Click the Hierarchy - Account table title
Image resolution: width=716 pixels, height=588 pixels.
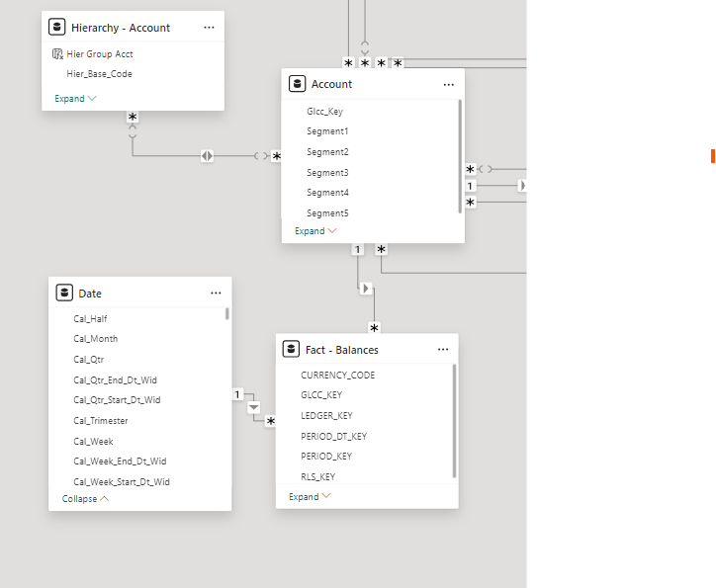[121, 28]
